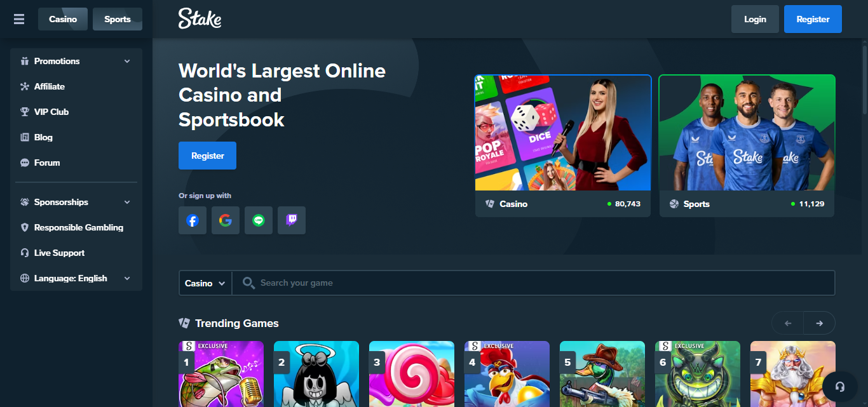Click the Stake logo
Image resolution: width=868 pixels, height=407 pixels.
click(x=200, y=19)
